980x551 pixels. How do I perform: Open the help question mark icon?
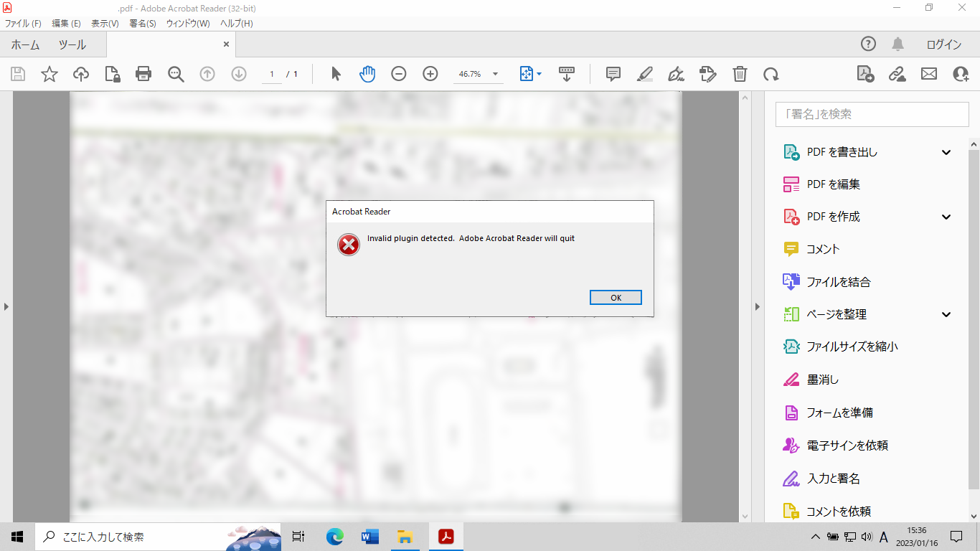tap(868, 44)
